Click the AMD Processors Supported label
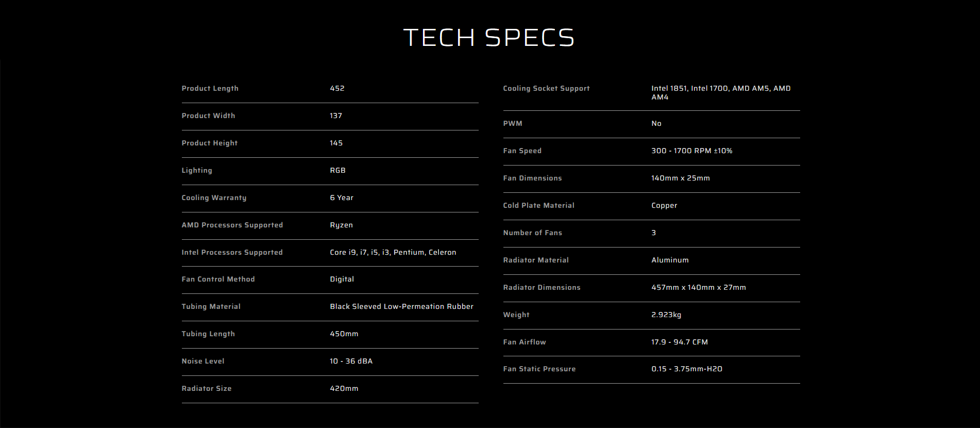 click(232, 225)
